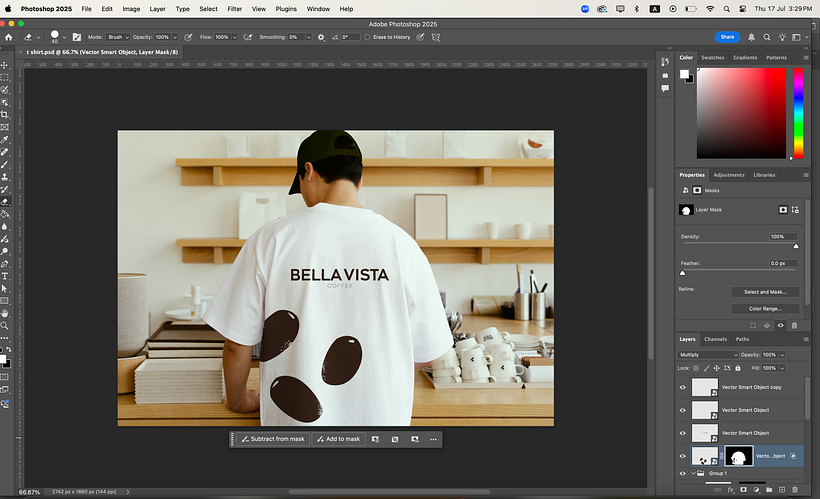Open the Fill percentage dropdown arrow

click(782, 368)
